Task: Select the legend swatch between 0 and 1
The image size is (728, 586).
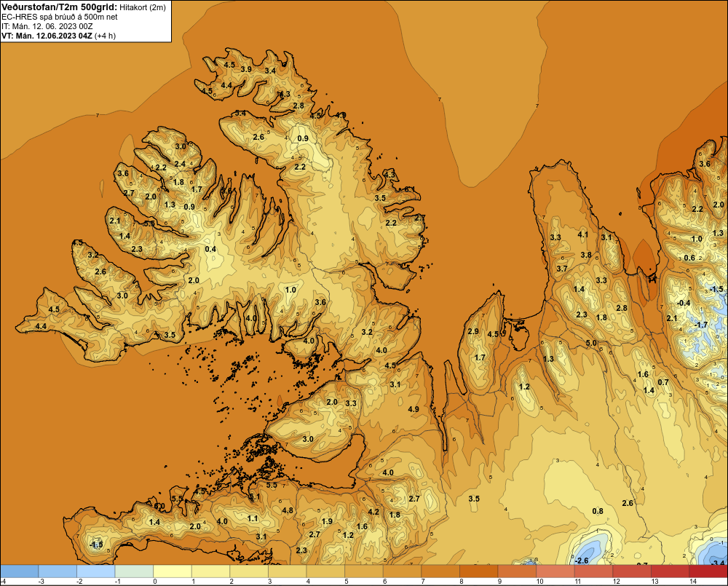Action: pyautogui.click(x=173, y=571)
